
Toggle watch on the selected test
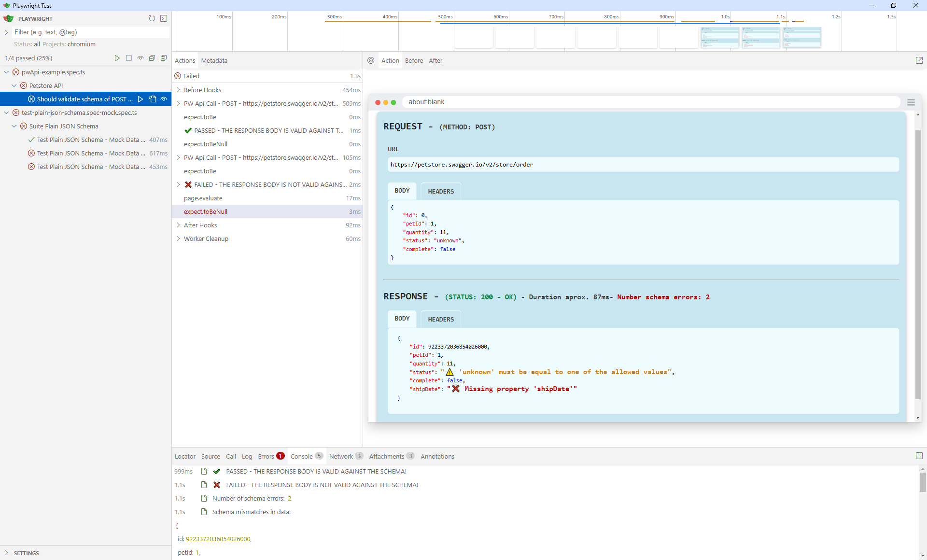(x=164, y=99)
